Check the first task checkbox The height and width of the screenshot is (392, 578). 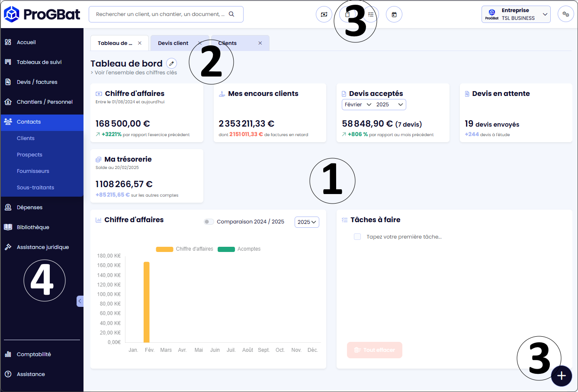click(357, 237)
